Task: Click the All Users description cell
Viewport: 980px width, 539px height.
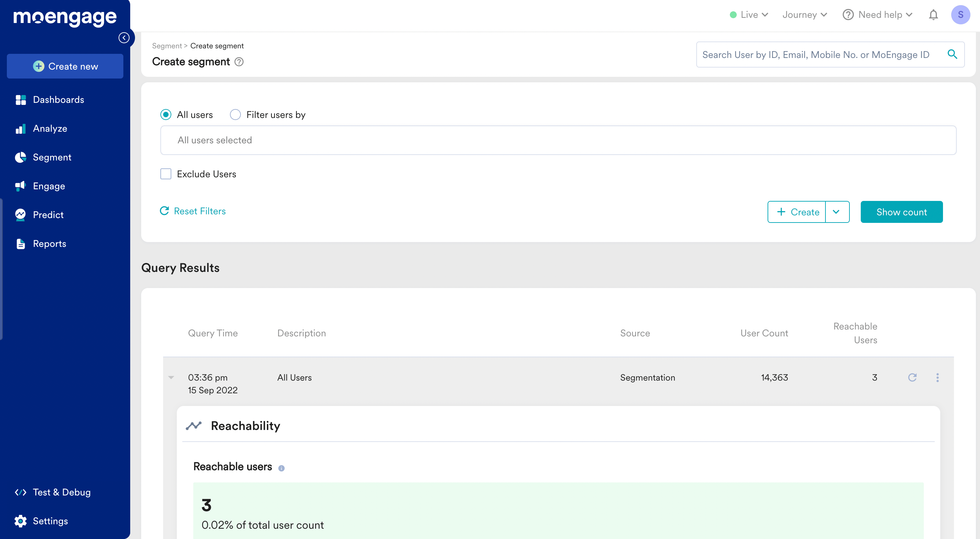Action: coord(294,377)
